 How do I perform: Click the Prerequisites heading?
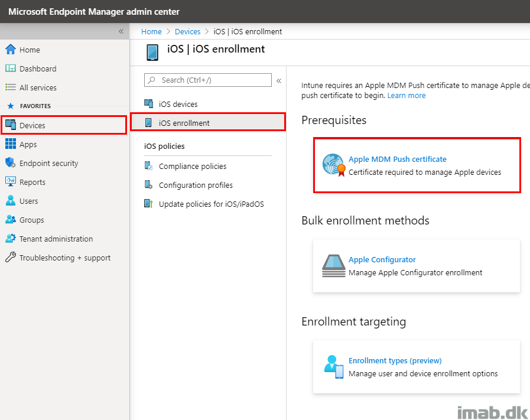tap(334, 121)
